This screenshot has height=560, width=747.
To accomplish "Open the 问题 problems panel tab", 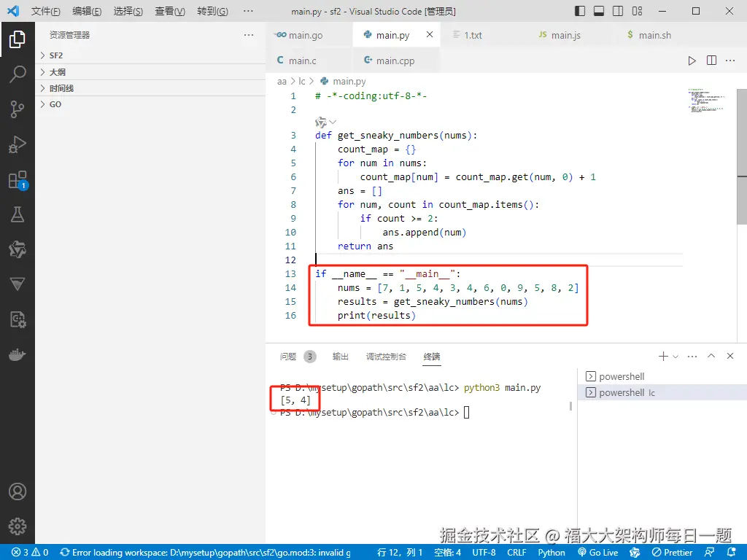I will (x=298, y=357).
